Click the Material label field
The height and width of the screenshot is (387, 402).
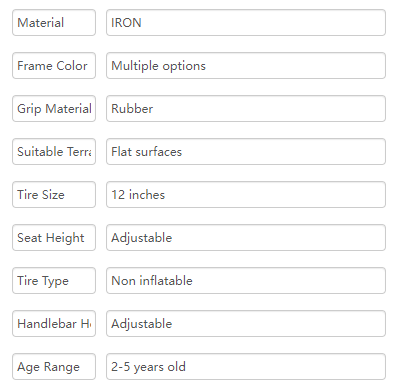click(54, 23)
